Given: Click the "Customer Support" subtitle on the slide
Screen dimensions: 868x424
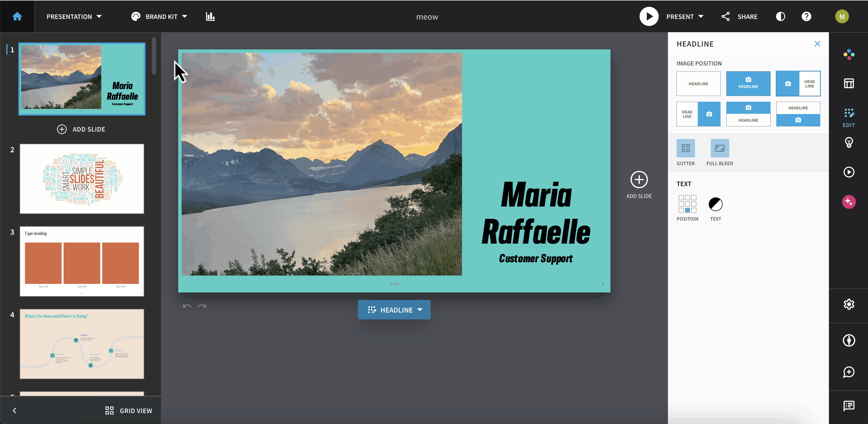Looking at the screenshot, I should pos(536,258).
